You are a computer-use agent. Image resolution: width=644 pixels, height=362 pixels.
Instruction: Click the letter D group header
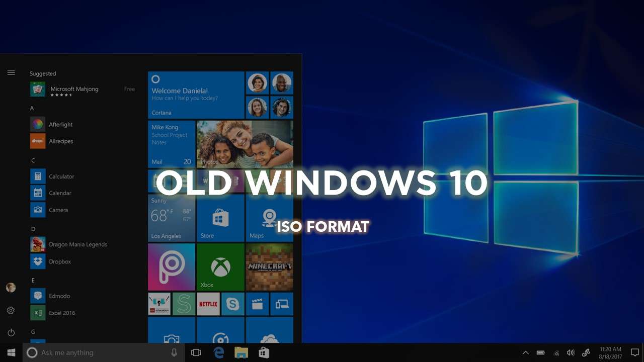pos(33,229)
